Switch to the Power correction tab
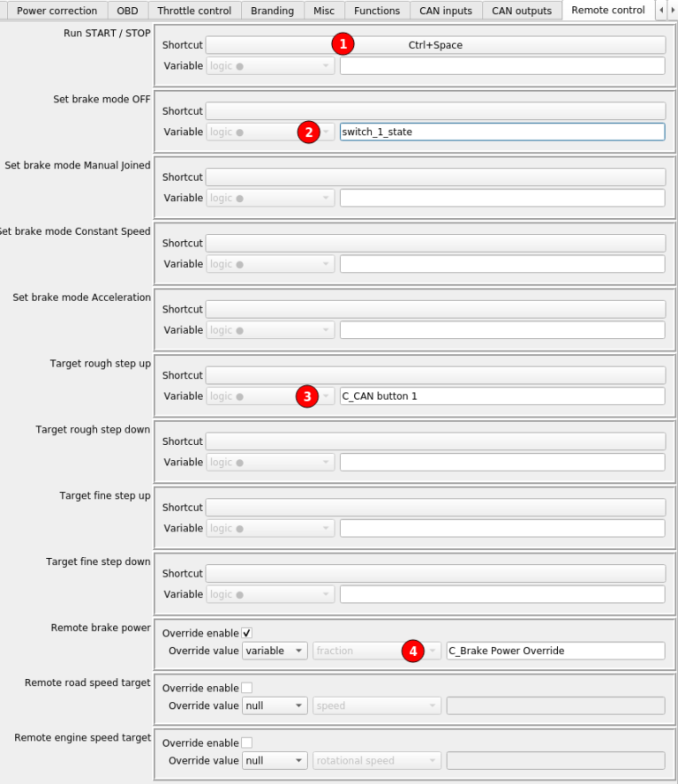This screenshot has height=784, width=678. point(56,11)
